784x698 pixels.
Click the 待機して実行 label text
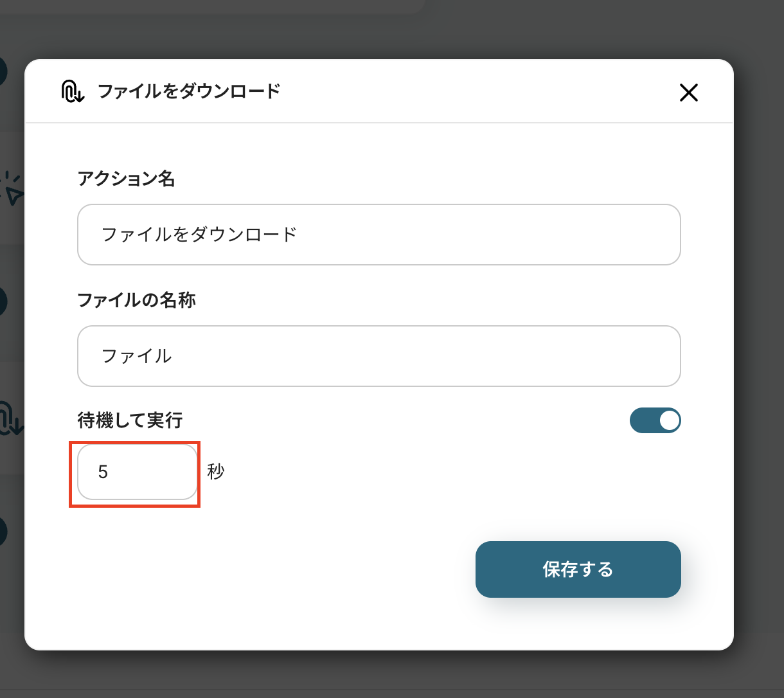pyautogui.click(x=130, y=420)
